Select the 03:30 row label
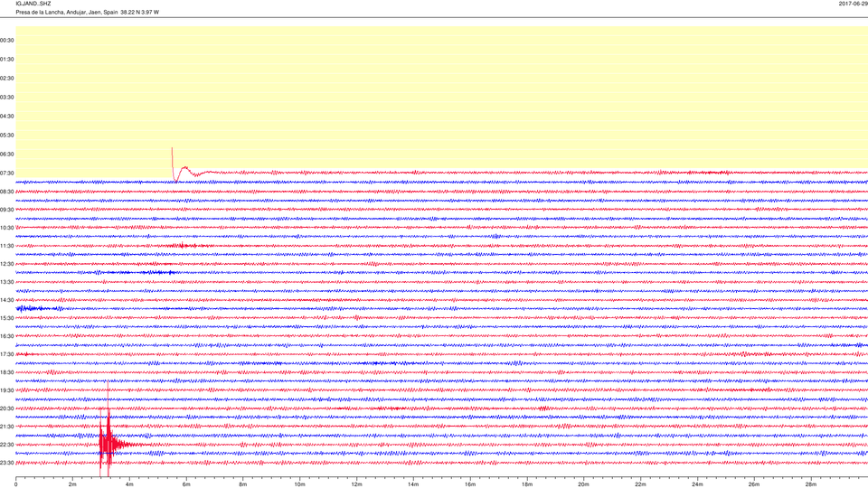868x488 pixels. point(7,98)
